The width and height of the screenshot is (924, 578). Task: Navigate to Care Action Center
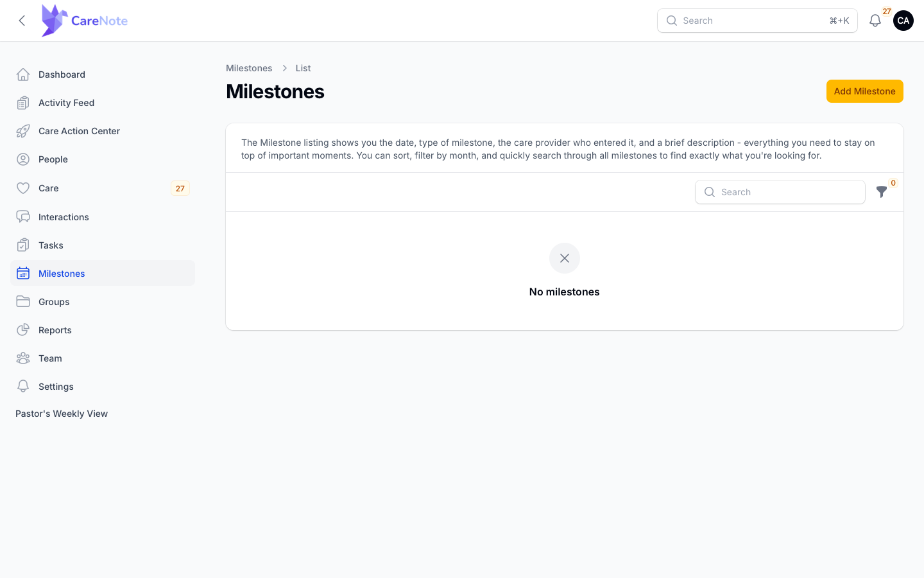pos(103,131)
